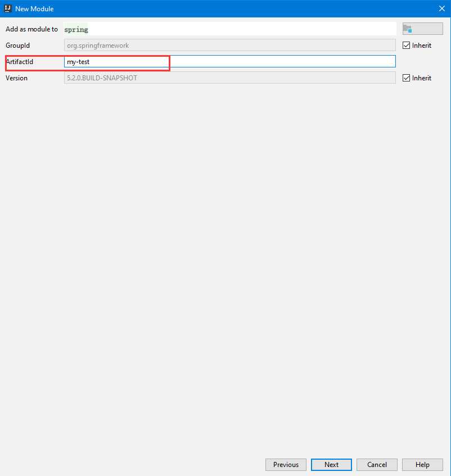Open Help for the dialog
451x476 pixels.
point(422,464)
